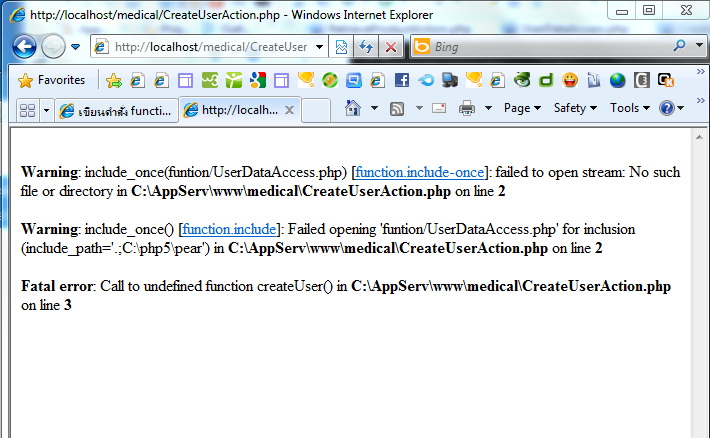Open the green letter d favorite
The width and height of the screenshot is (710, 438).
(x=546, y=80)
